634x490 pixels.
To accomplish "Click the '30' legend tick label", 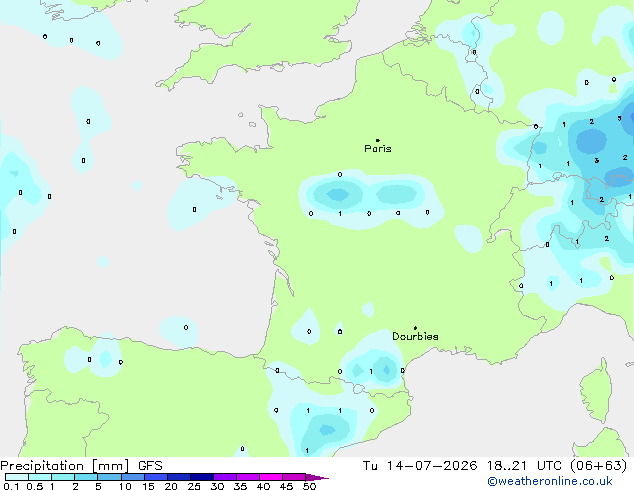I will [x=217, y=486].
